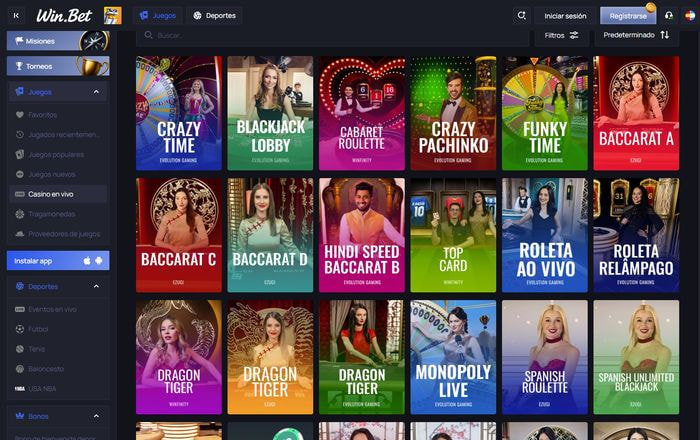This screenshot has height=440, width=700.
Task: Open the Cabaret Roulette game card
Action: click(362, 113)
